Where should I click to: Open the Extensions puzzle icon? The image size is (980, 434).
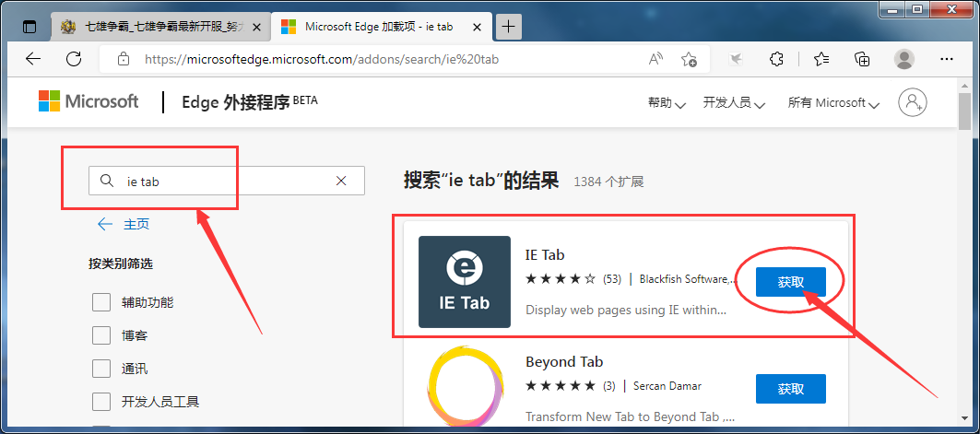775,59
